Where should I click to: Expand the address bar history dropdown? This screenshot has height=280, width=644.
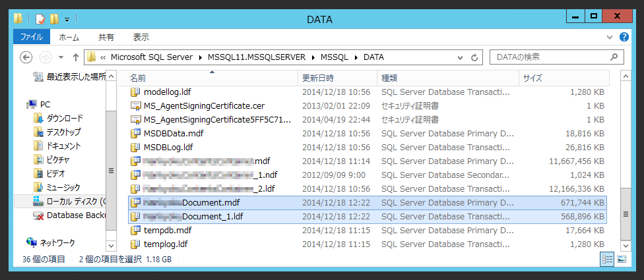[x=461, y=58]
